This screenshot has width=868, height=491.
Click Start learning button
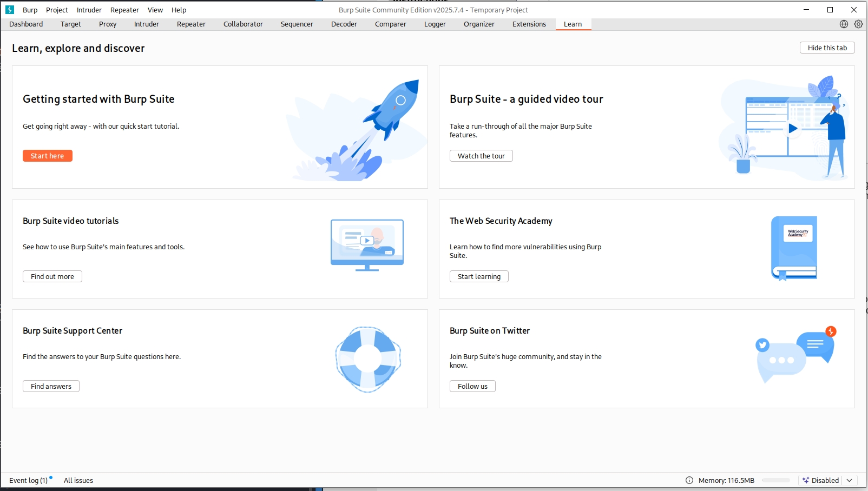[479, 276]
